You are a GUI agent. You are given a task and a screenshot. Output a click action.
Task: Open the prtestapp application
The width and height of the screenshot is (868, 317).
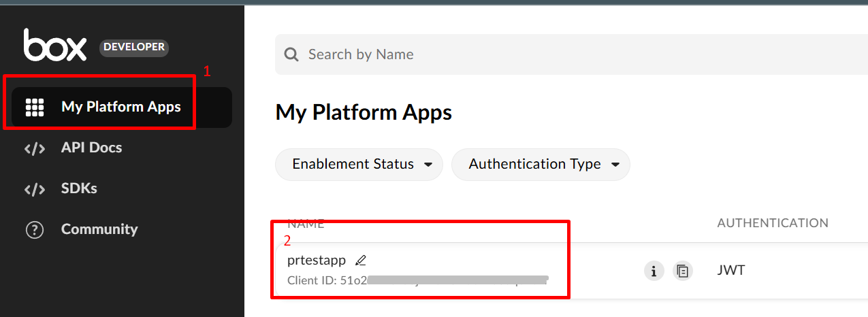[317, 261]
